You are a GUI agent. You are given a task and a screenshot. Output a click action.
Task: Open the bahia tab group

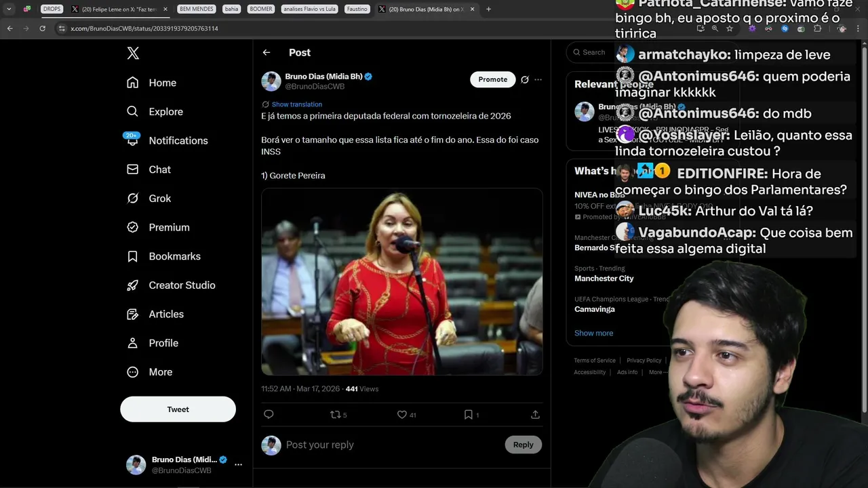[232, 9]
